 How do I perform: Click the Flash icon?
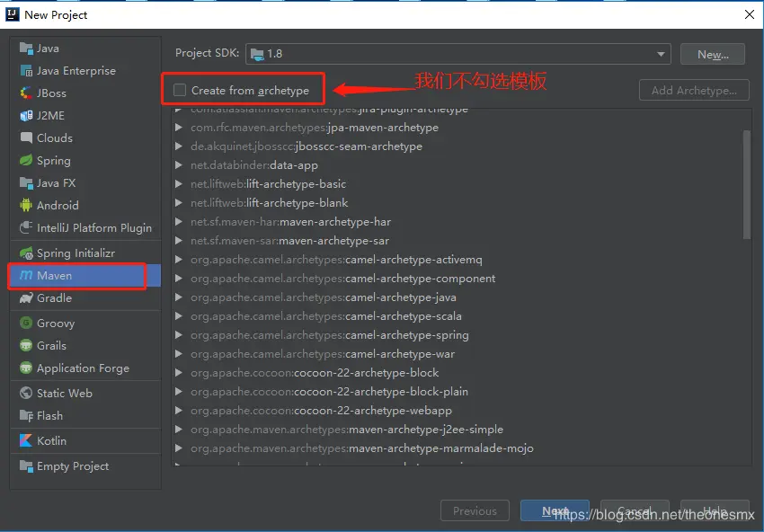[x=26, y=415]
